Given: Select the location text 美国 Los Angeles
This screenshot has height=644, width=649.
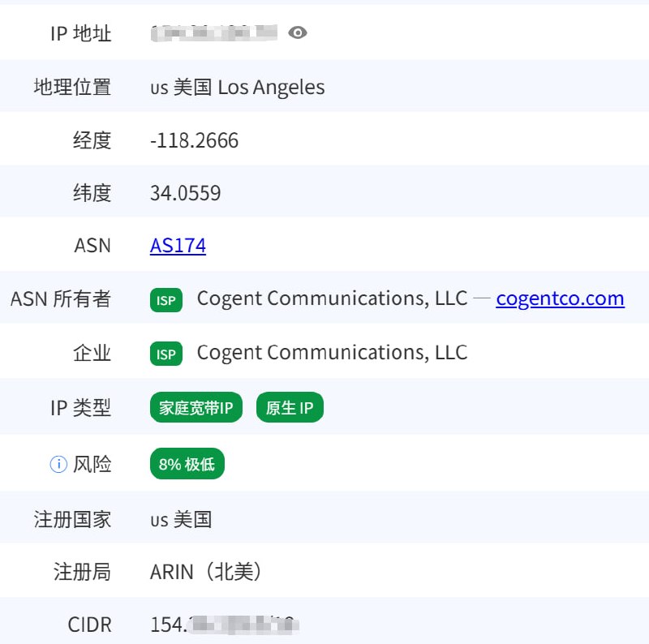Looking at the screenshot, I should pos(249,88).
